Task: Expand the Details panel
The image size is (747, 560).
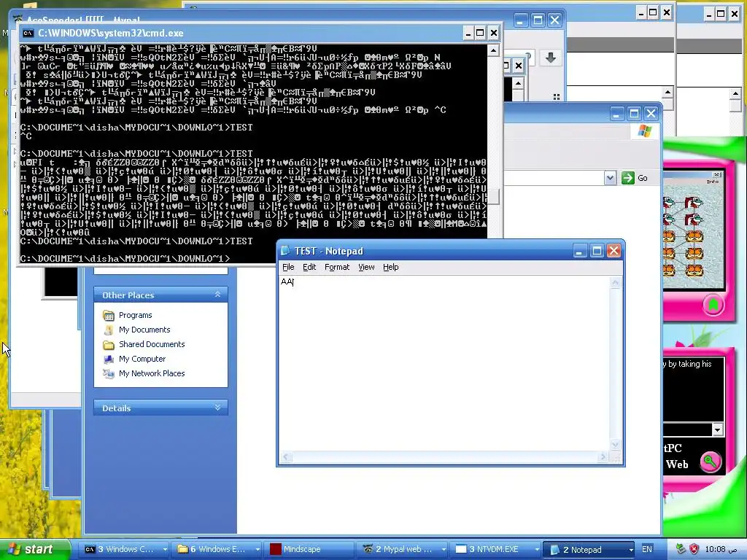Action: click(x=217, y=408)
